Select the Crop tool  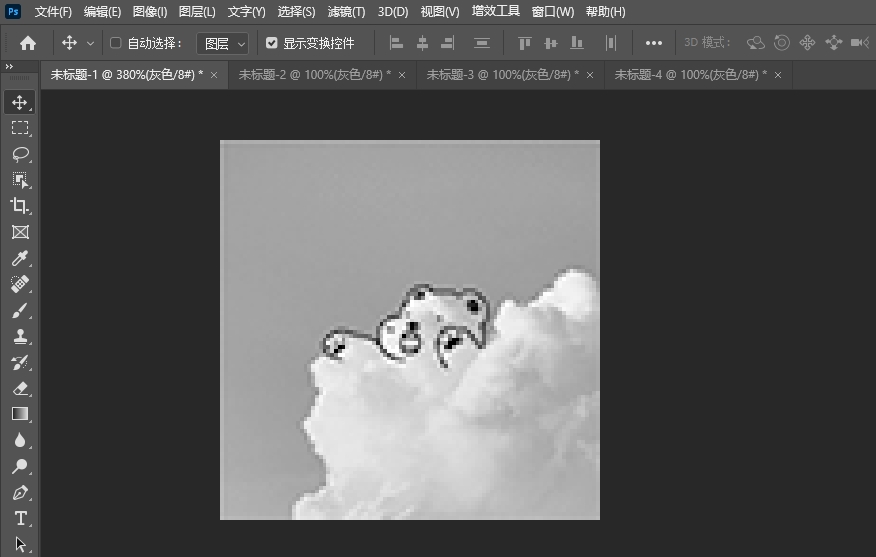20,206
